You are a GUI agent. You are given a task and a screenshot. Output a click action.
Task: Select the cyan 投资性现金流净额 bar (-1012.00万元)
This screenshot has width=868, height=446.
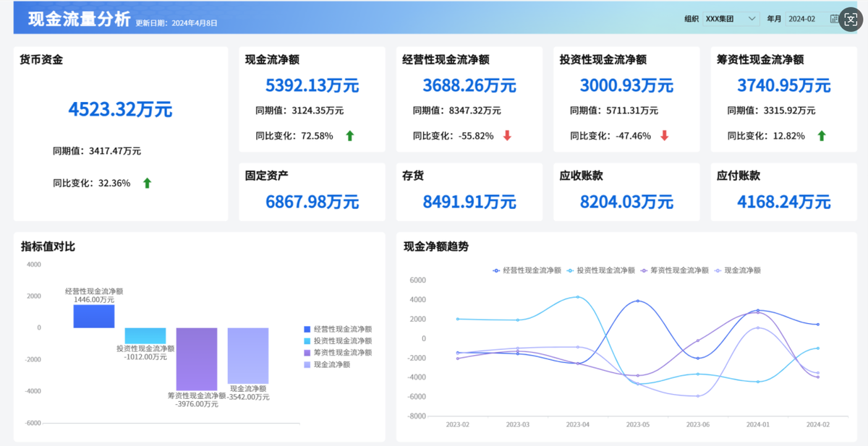(x=145, y=335)
